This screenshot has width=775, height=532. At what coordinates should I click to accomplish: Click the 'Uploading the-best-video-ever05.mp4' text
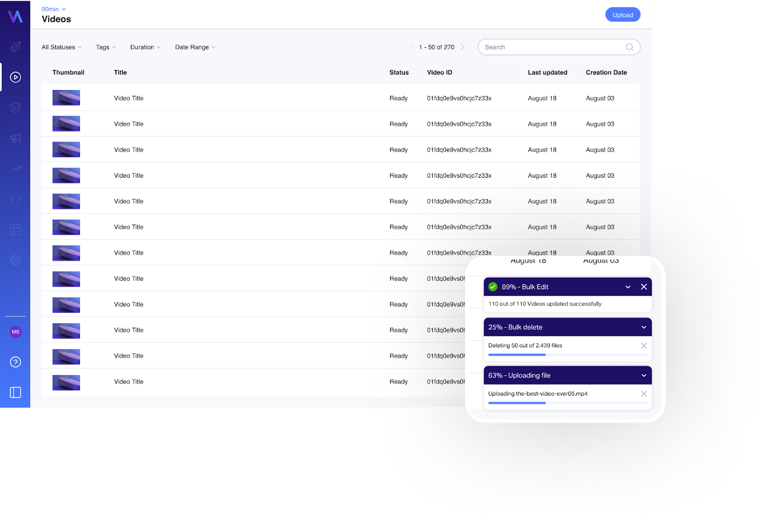538,394
